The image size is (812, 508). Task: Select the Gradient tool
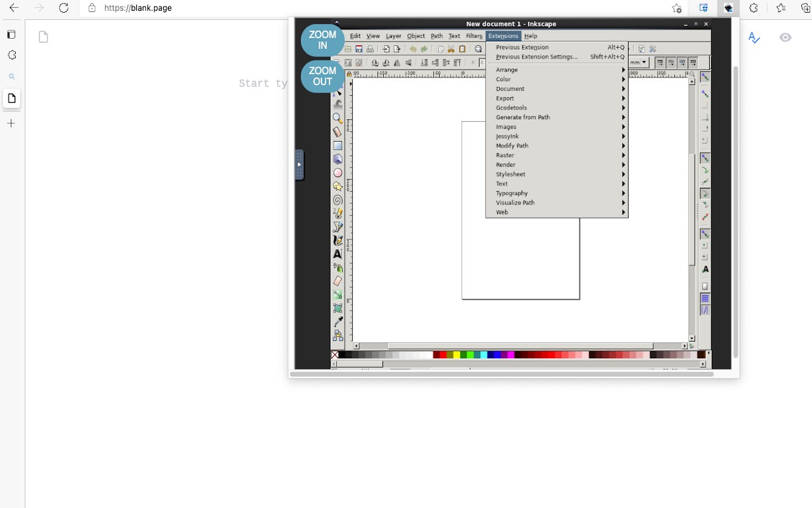click(337, 295)
